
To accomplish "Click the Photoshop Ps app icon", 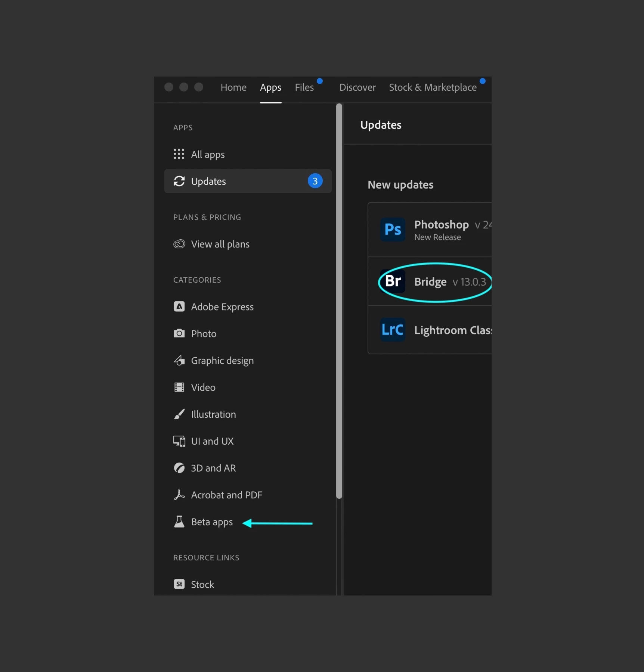I will 393,230.
